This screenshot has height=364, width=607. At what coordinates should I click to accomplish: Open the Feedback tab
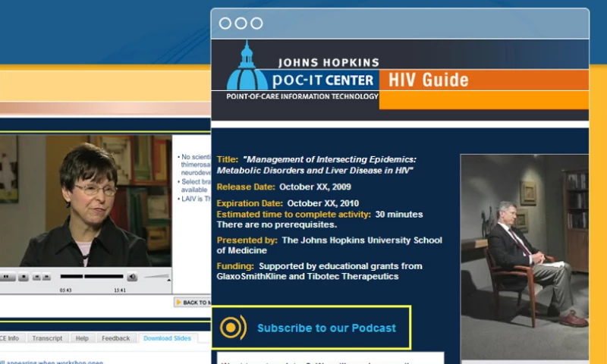click(115, 338)
